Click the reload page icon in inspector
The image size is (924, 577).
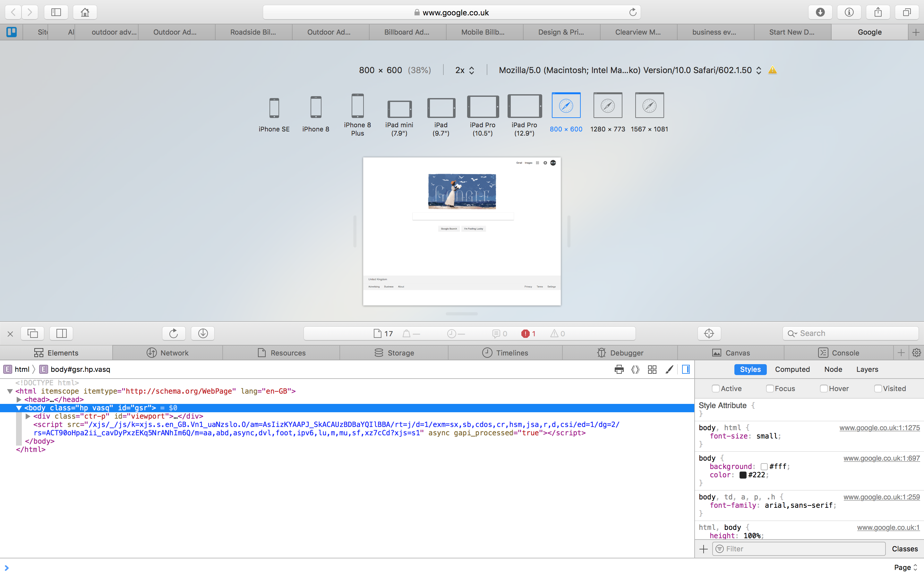(173, 333)
